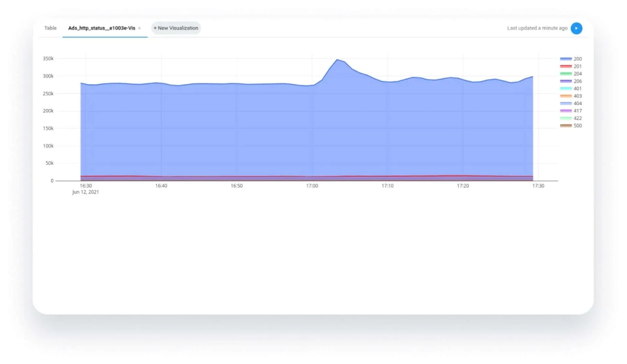
Task: Switch to the Table tab
Action: point(50,28)
